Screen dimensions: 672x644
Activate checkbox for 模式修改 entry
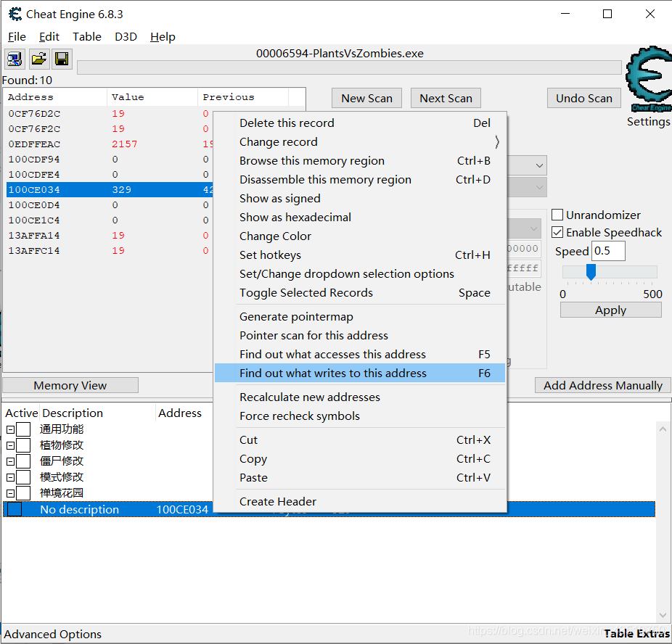coord(23,477)
